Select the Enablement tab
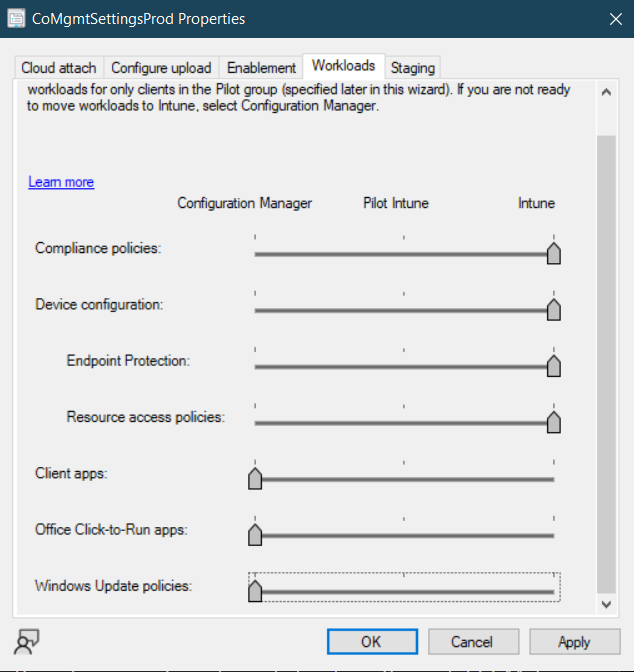The width and height of the screenshot is (634, 672). click(x=261, y=68)
